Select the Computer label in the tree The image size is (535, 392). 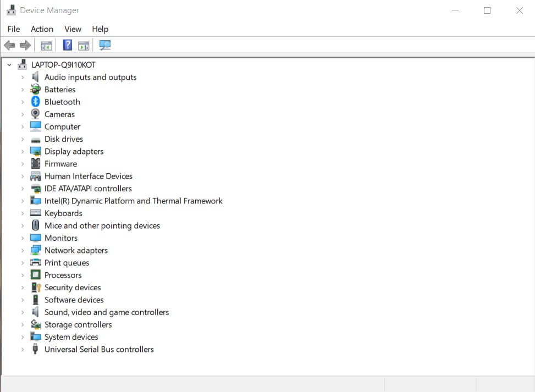(x=63, y=126)
